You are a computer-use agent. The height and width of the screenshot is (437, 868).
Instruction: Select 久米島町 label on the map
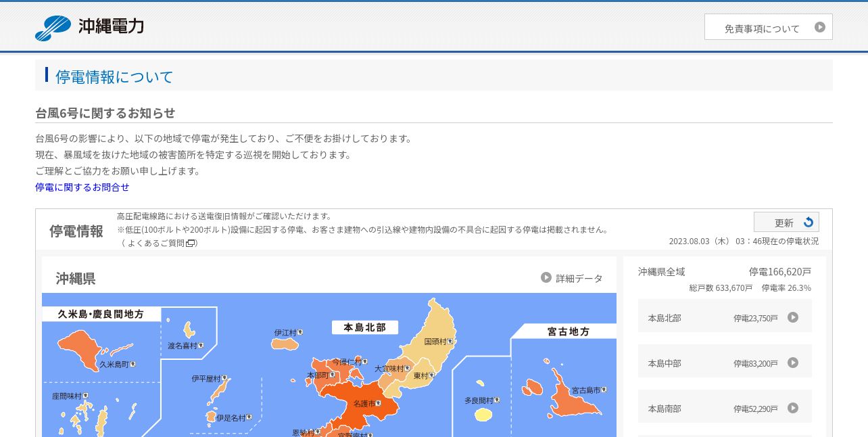coord(114,364)
